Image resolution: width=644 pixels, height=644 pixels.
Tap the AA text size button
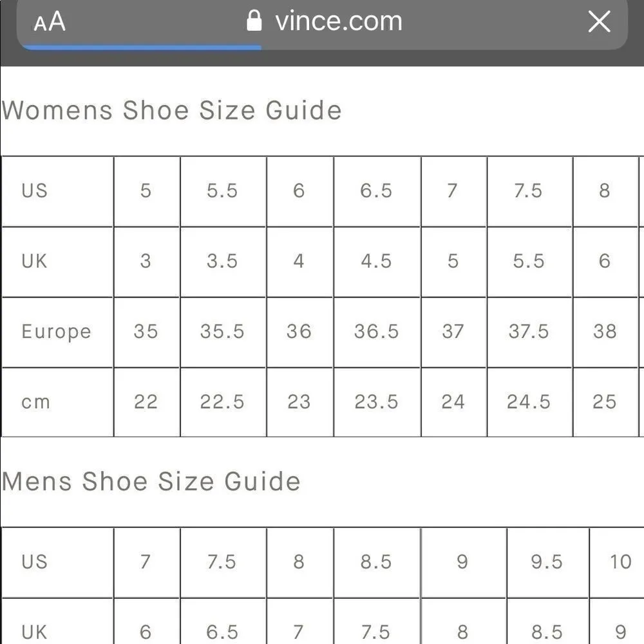point(50,23)
